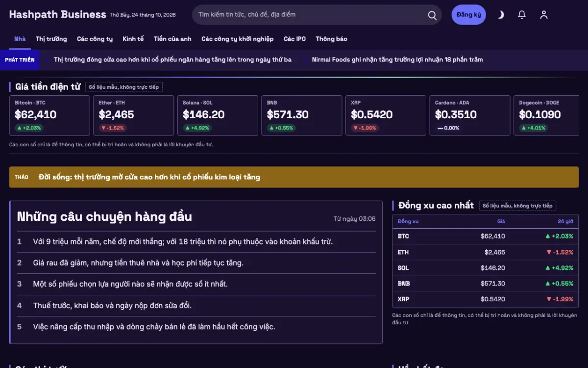This screenshot has width=588, height=368.
Task: Open the Tiền của anh menu item
Action: [172, 39]
